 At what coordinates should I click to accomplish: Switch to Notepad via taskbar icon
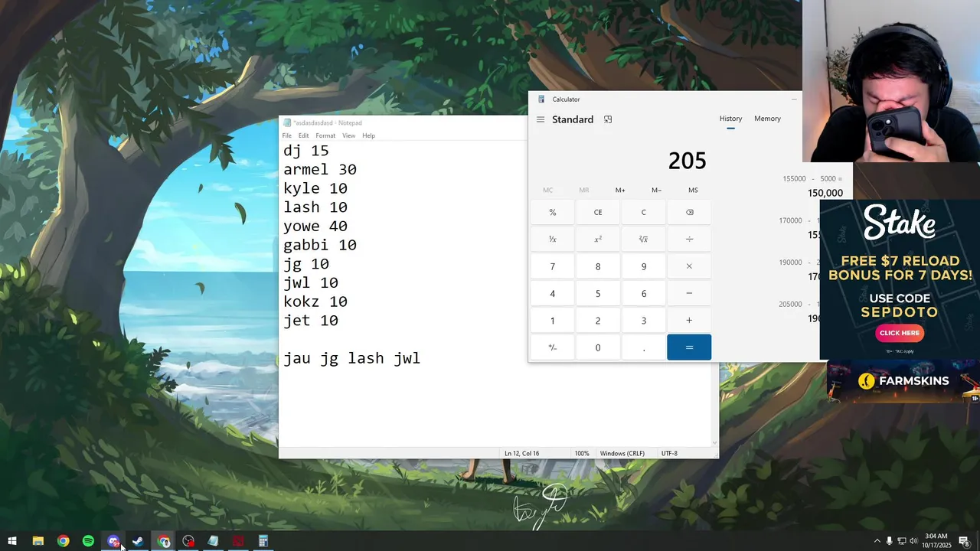(x=213, y=541)
